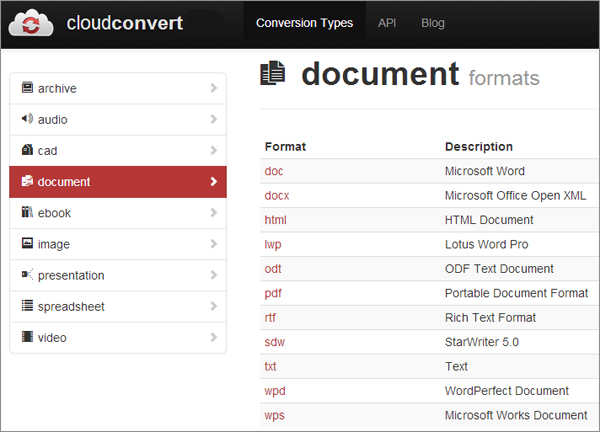Open the Conversion Types tab
The height and width of the screenshot is (432, 600).
tap(304, 23)
